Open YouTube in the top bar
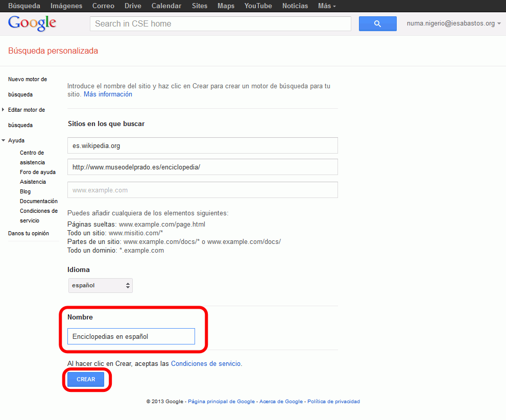 [x=258, y=6]
